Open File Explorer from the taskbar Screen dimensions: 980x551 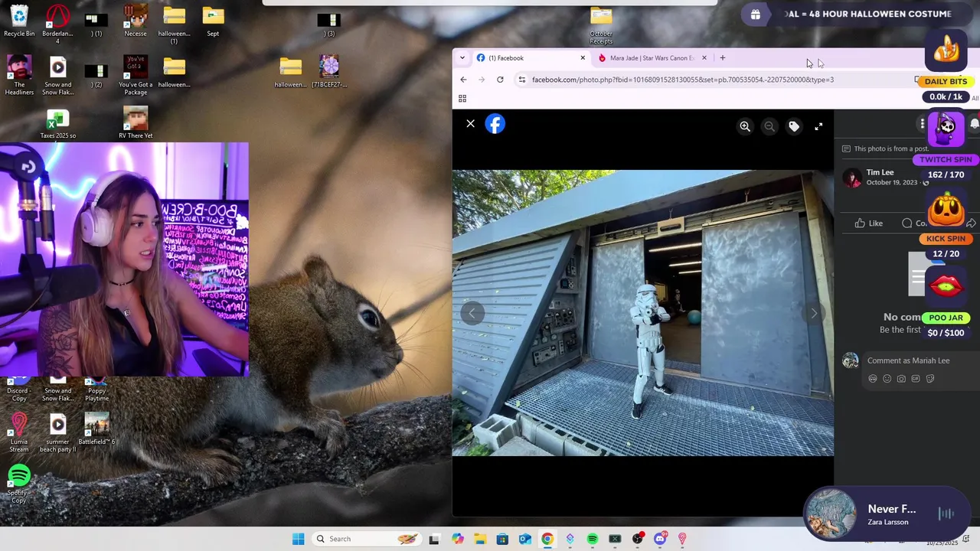click(480, 539)
